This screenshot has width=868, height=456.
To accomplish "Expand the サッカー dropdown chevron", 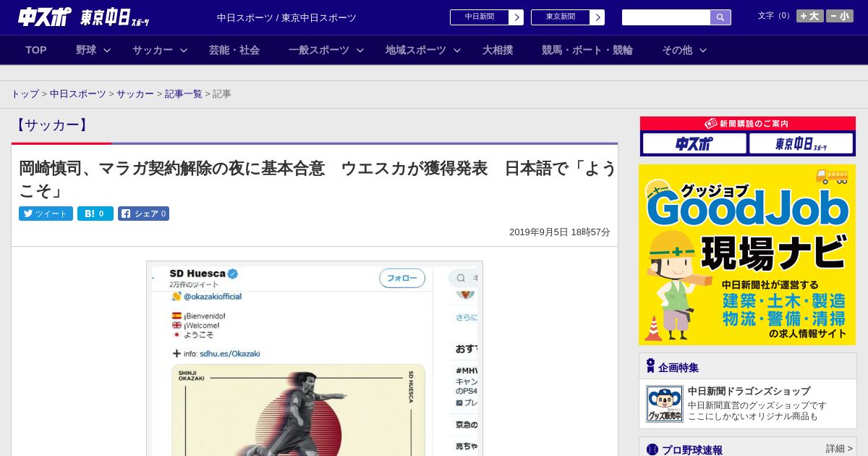I will pos(184,51).
